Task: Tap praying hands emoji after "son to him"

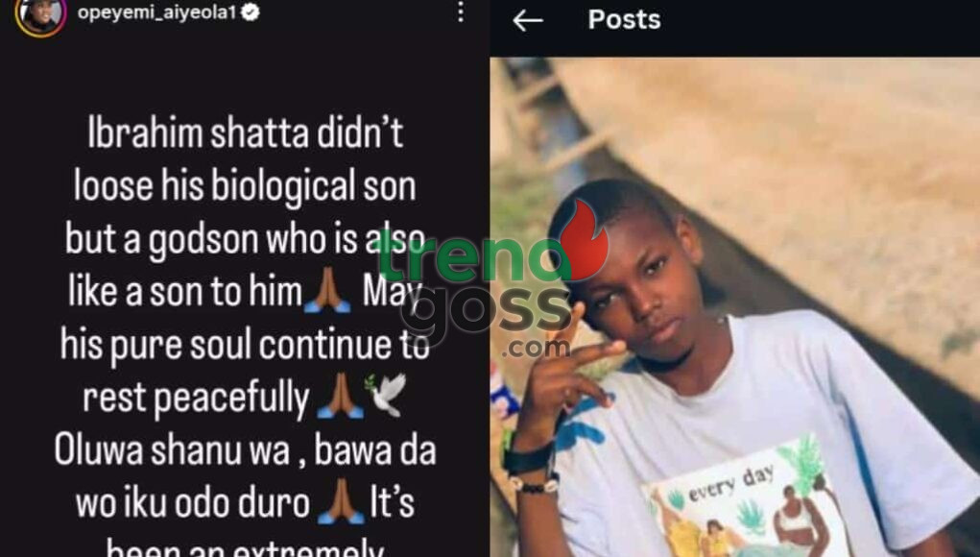Action: pyautogui.click(x=327, y=293)
